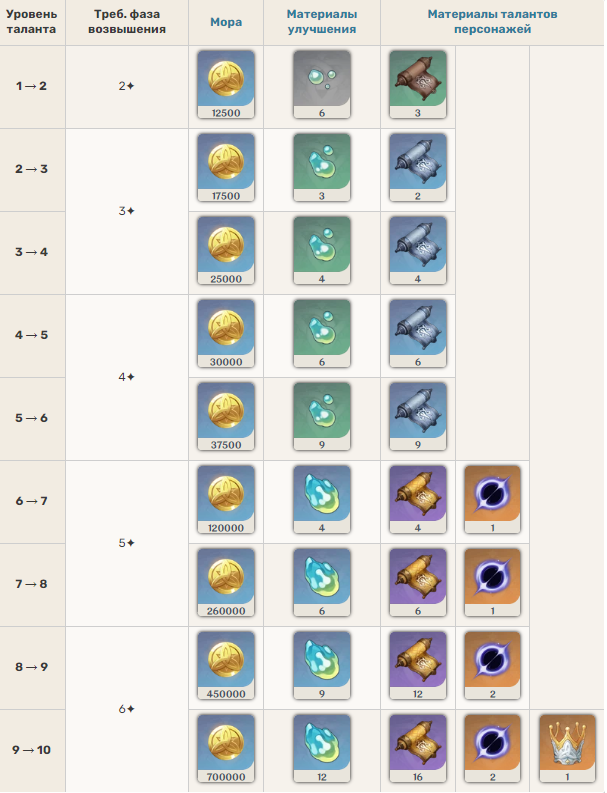
Task: Select the blue slime concentrate icon labeled 4
Action: click(x=322, y=500)
